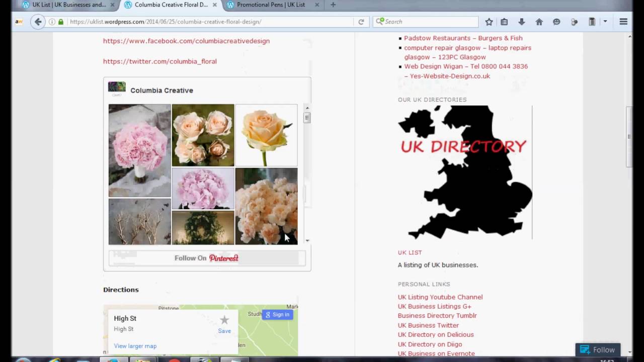Expand the toolbar dropdown arrow beside hamburger menu
644x362 pixels.
(x=605, y=22)
